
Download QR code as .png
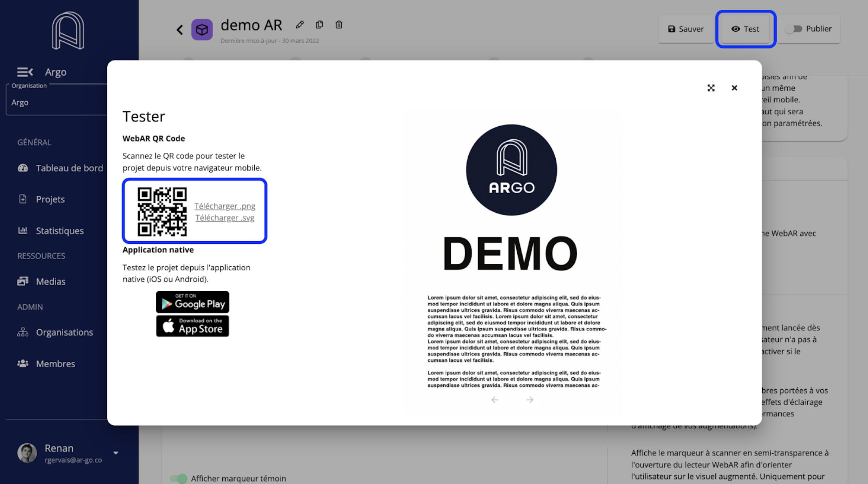(225, 206)
